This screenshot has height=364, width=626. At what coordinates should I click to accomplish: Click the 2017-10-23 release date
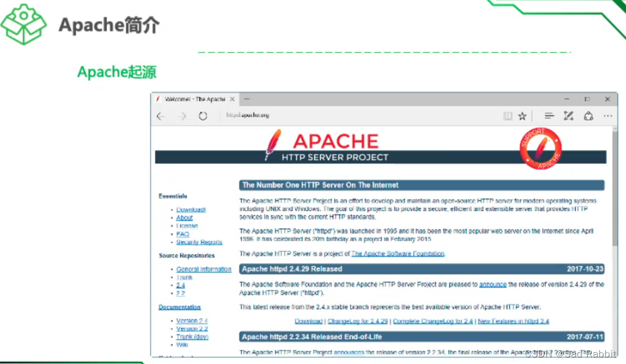click(x=585, y=269)
